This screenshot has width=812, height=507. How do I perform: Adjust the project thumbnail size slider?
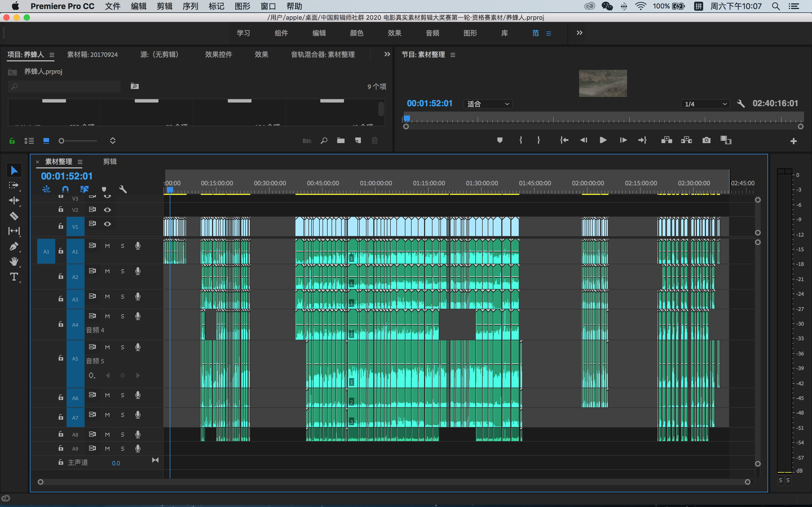click(x=62, y=141)
